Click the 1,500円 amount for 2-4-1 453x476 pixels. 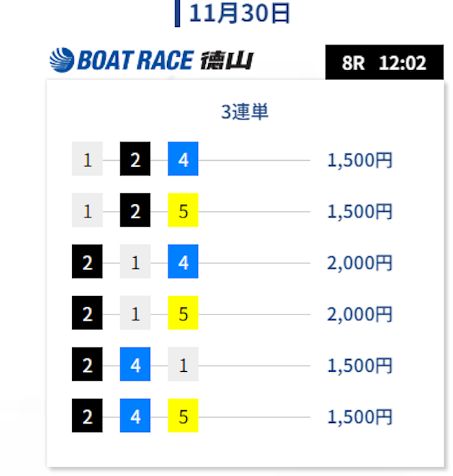pyautogui.click(x=360, y=365)
